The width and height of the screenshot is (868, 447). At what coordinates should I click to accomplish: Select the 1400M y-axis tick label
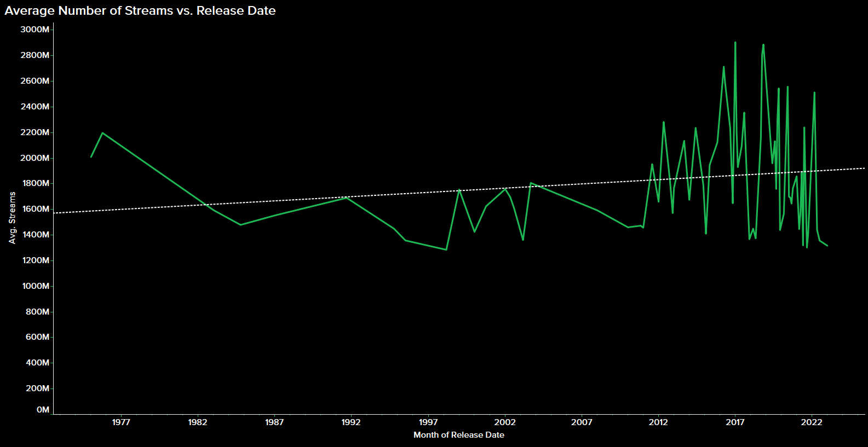coord(35,235)
